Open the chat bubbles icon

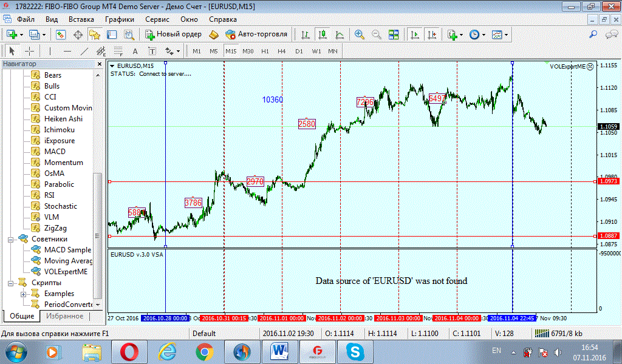click(611, 35)
